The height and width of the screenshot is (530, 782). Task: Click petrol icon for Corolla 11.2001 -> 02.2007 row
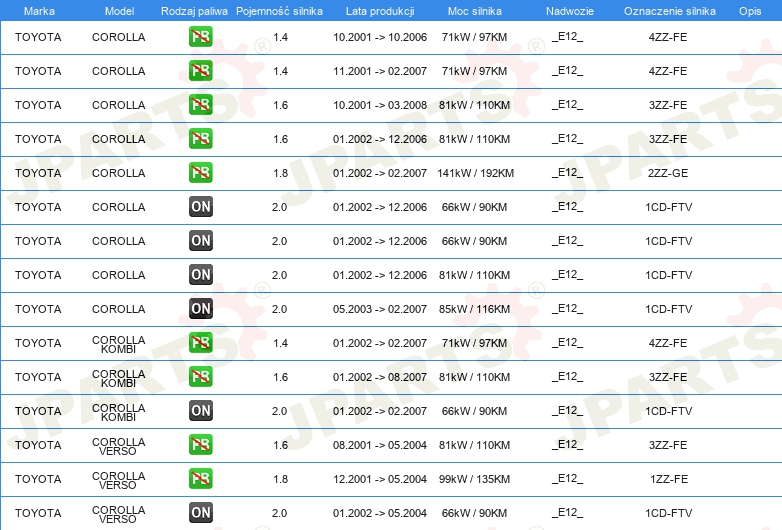pos(200,71)
